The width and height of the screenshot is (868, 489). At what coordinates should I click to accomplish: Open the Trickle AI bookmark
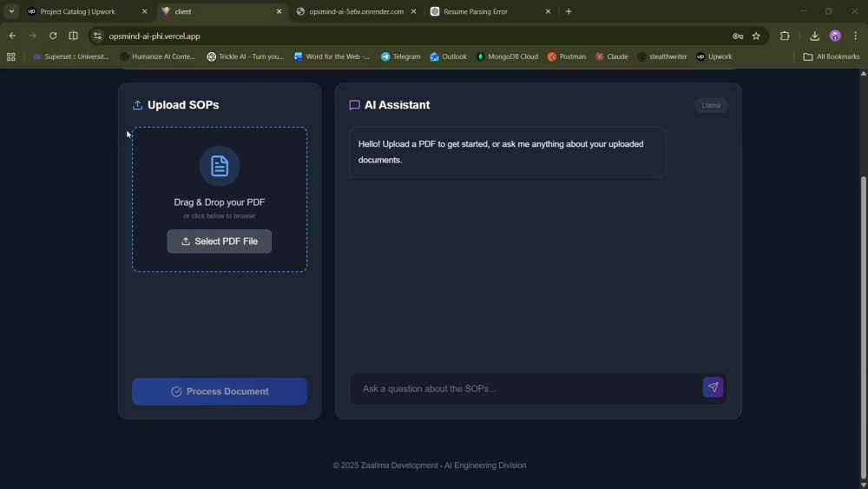(x=246, y=56)
